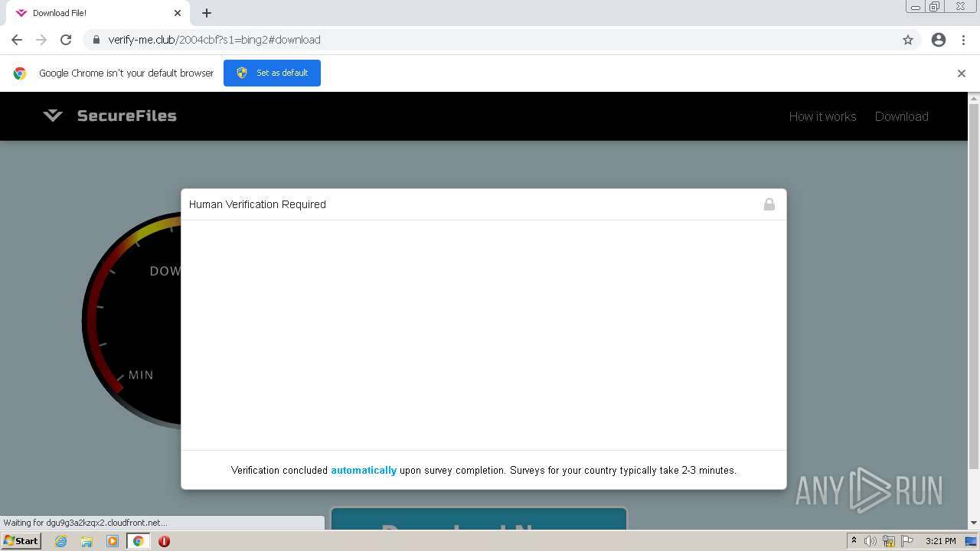Open the media player taskbar icon
980x551 pixels.
click(x=113, y=541)
